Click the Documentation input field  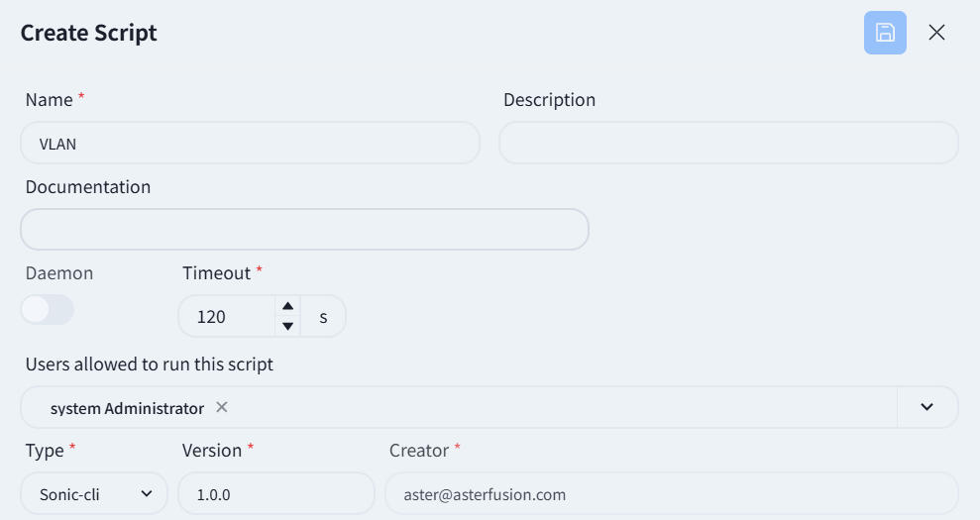(x=305, y=230)
